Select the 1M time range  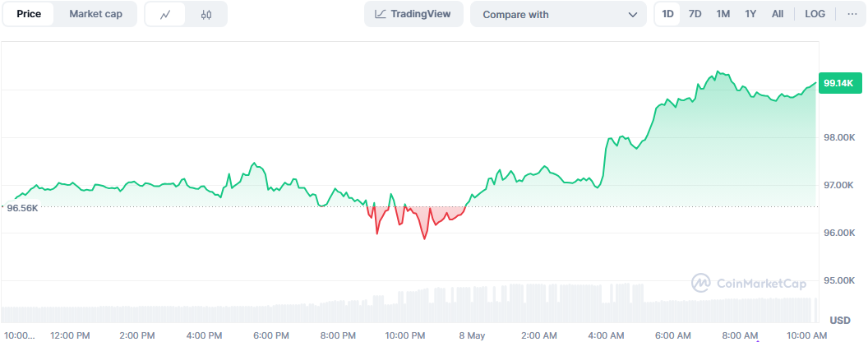(723, 14)
